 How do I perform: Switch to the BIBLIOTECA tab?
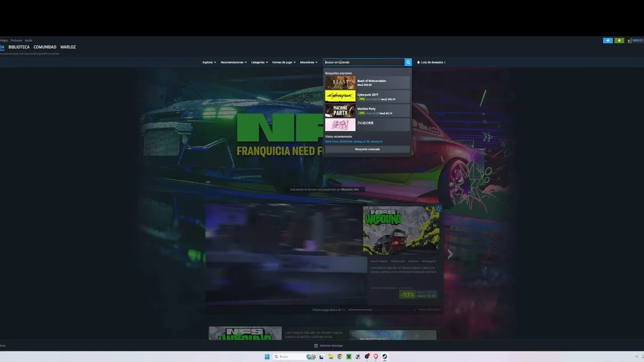[x=19, y=47]
